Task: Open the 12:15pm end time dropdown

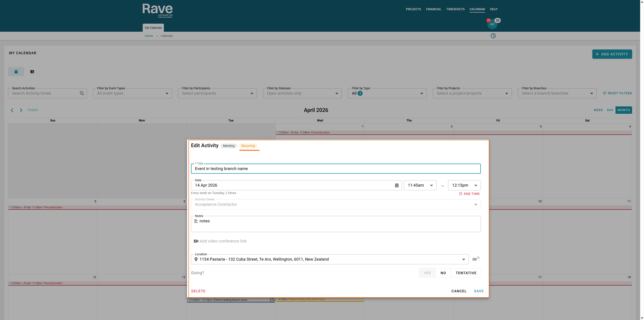Action: click(x=464, y=185)
